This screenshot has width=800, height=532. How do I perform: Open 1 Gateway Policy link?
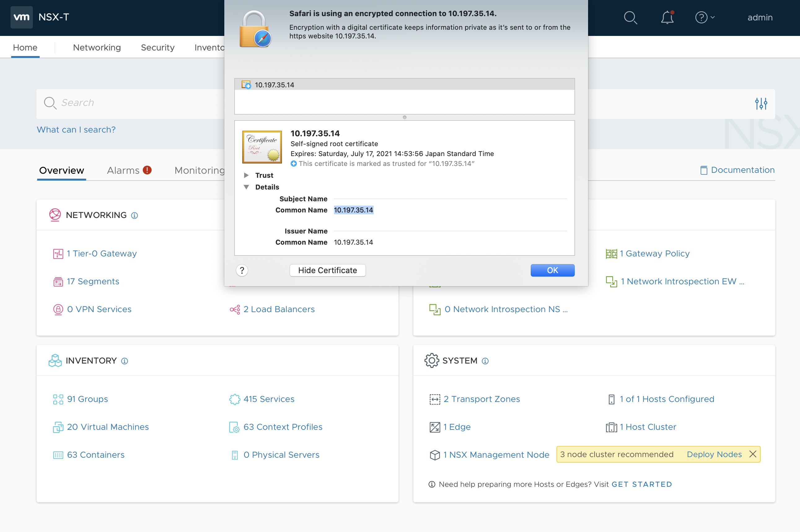(x=654, y=253)
